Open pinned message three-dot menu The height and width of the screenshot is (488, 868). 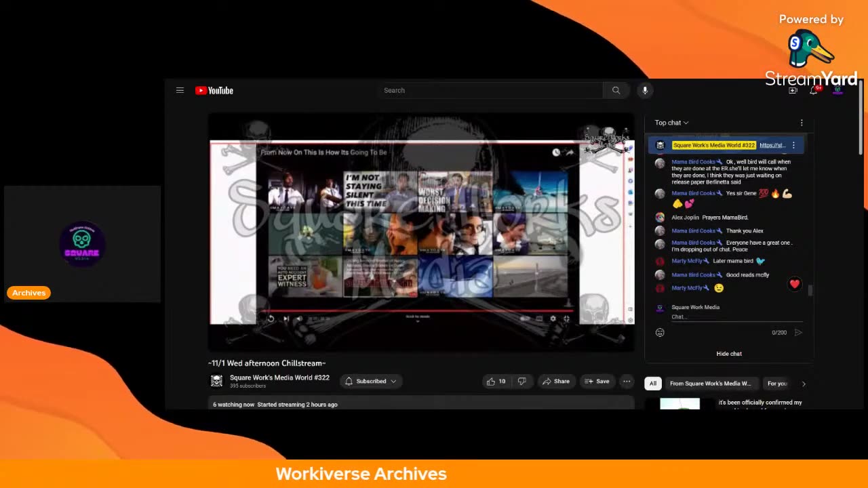click(x=793, y=145)
